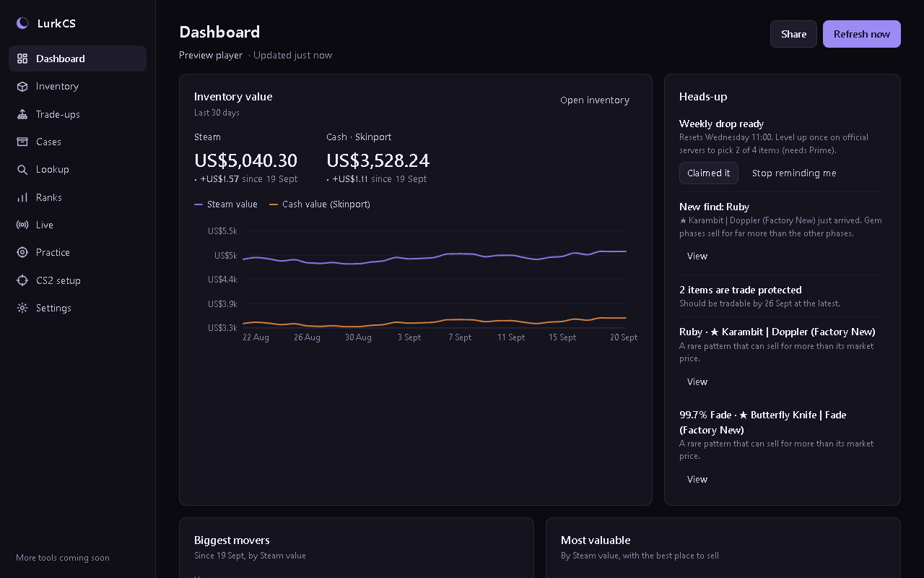The width and height of the screenshot is (924, 578).
Task: Click the CS2 setup crosshair icon
Action: point(22,280)
